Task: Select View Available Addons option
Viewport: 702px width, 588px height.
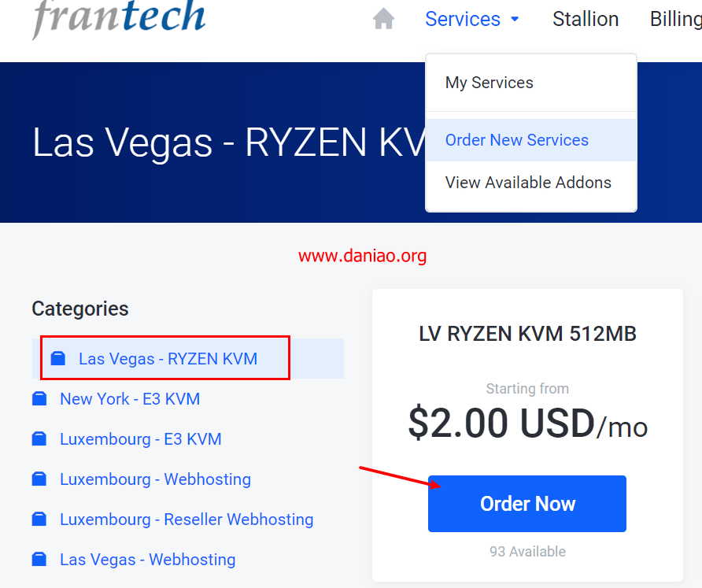Action: pyautogui.click(x=528, y=183)
